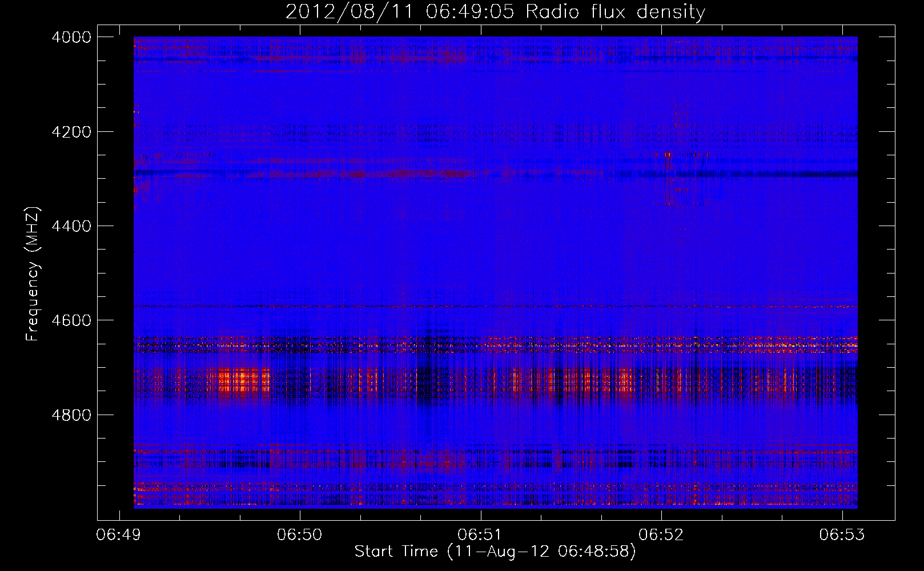Click the 4000 frequency tick label
The image size is (924, 571).
(x=71, y=37)
